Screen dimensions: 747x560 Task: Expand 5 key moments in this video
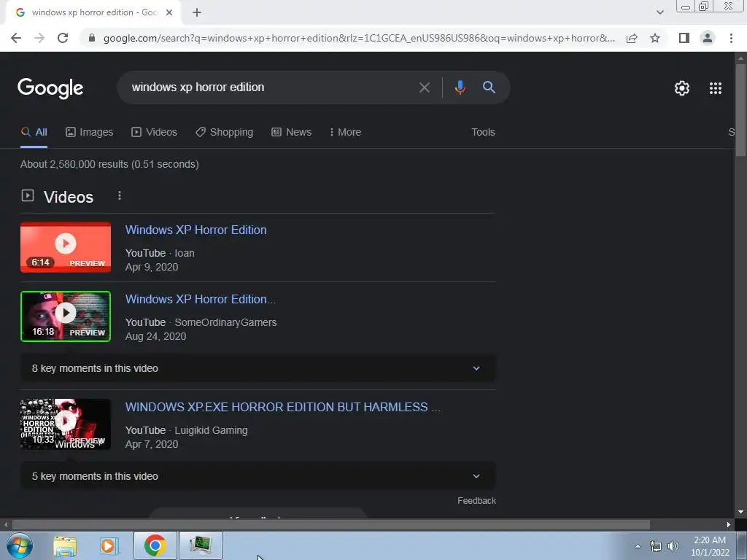258,476
